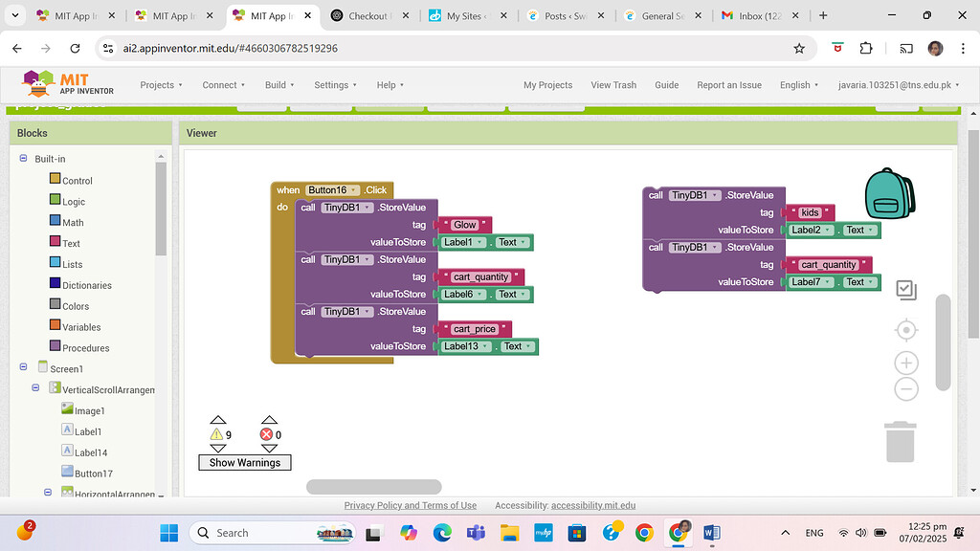Screen dimensions: 980x551
Task: Open the Privacy Policy and Terms link
Action: click(410, 505)
